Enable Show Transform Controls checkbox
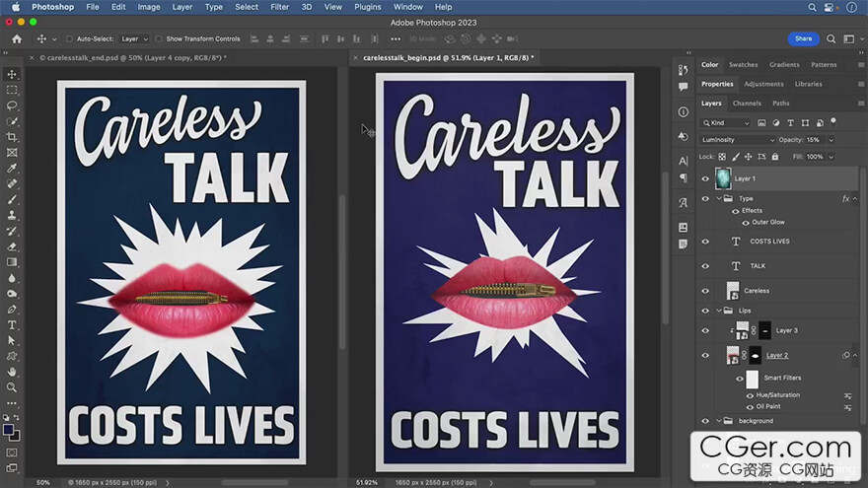The height and width of the screenshot is (488, 868). tap(159, 38)
